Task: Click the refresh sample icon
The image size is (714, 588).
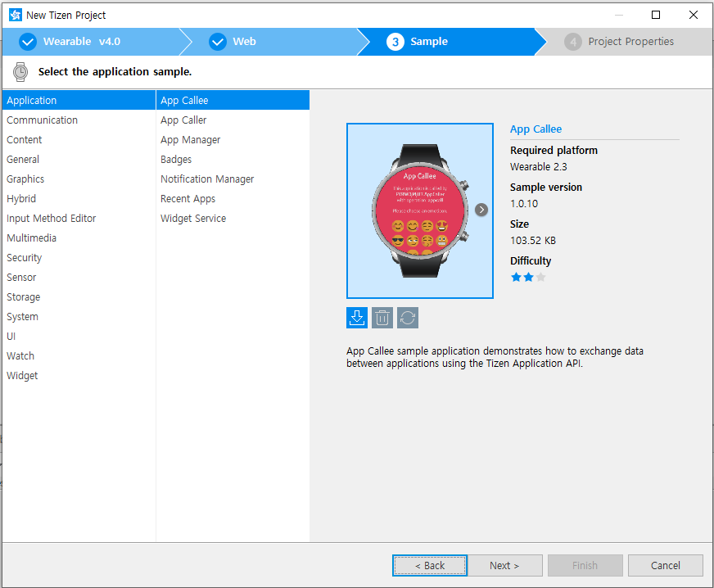Action: tap(408, 318)
